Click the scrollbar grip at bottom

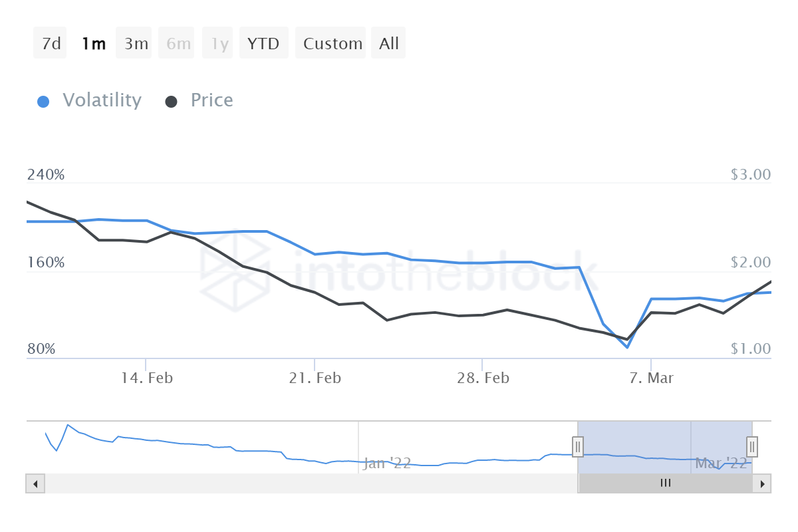click(665, 483)
